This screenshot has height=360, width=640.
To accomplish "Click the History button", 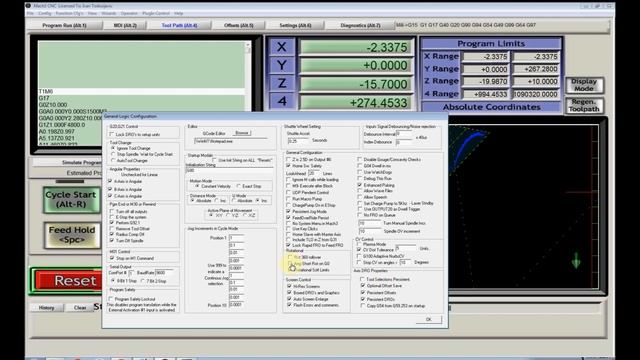I will point(47,307).
